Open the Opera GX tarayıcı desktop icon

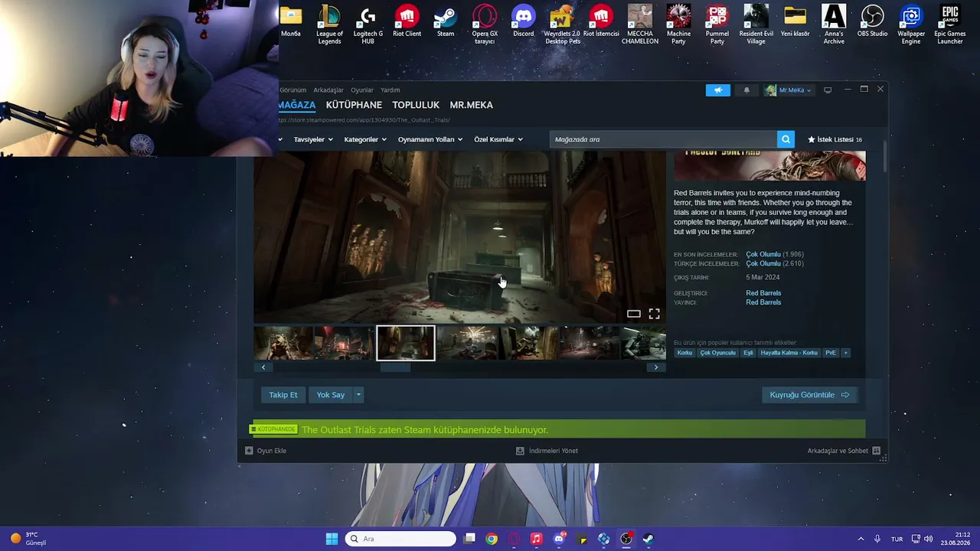[485, 24]
